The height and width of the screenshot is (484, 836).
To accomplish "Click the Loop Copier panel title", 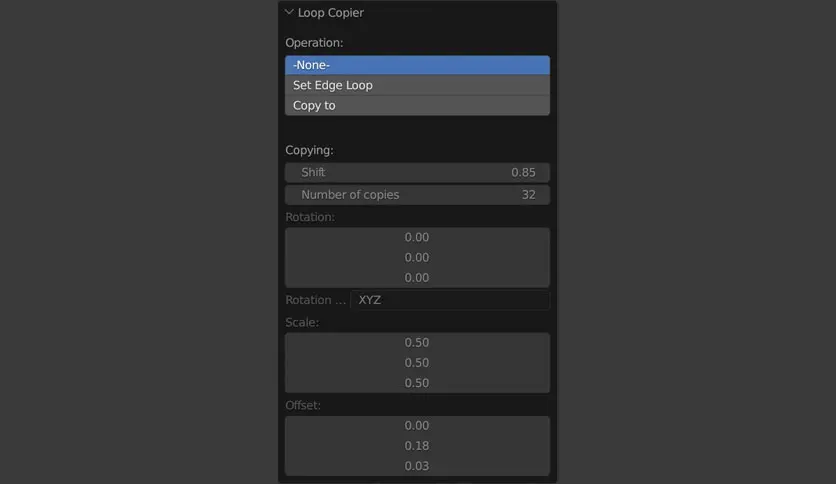I will 331,13.
